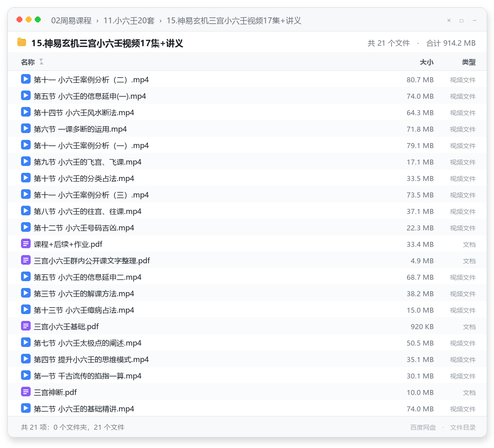This screenshot has height=448, width=494.
Task: Click 文档 type cell for 三宫神断.pdf
Action: [469, 392]
